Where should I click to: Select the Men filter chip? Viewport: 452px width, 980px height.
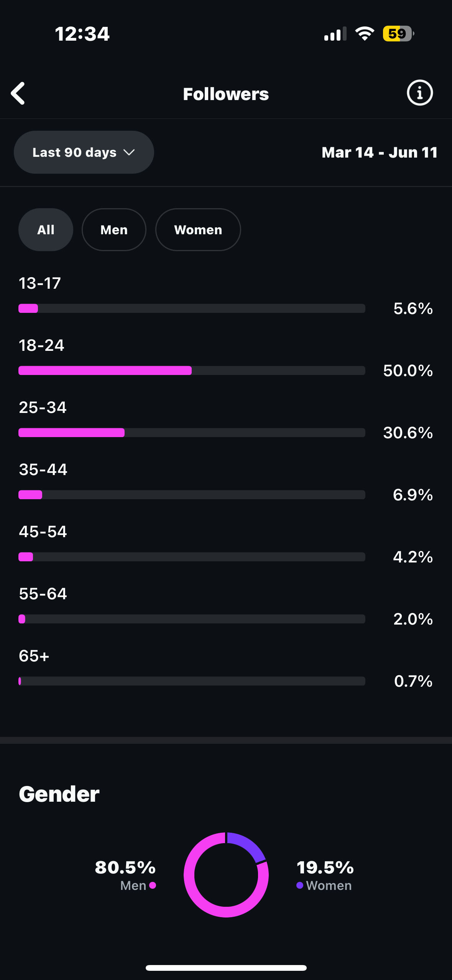[x=114, y=230]
